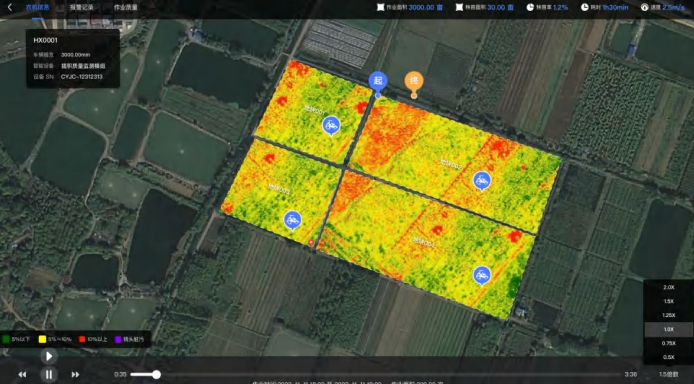The image size is (694, 384).
Task: Choose 2.0X playback speed
Action: coord(668,287)
